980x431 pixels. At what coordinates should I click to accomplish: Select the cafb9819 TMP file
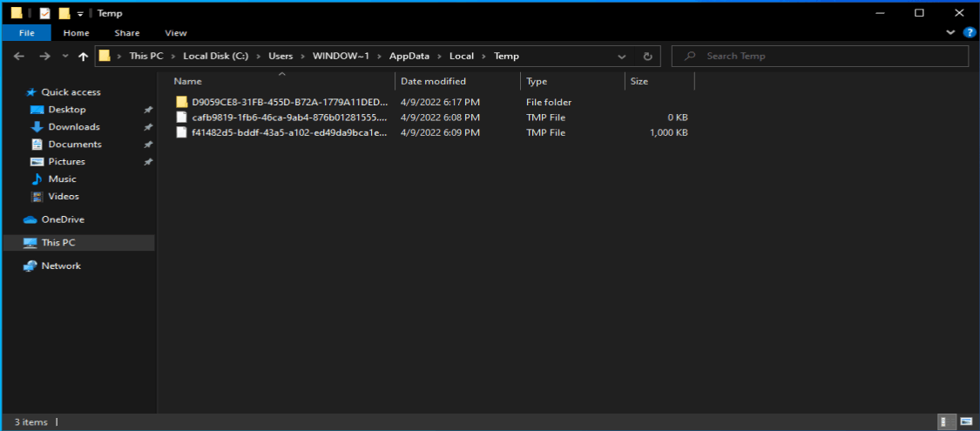pyautogui.click(x=289, y=117)
